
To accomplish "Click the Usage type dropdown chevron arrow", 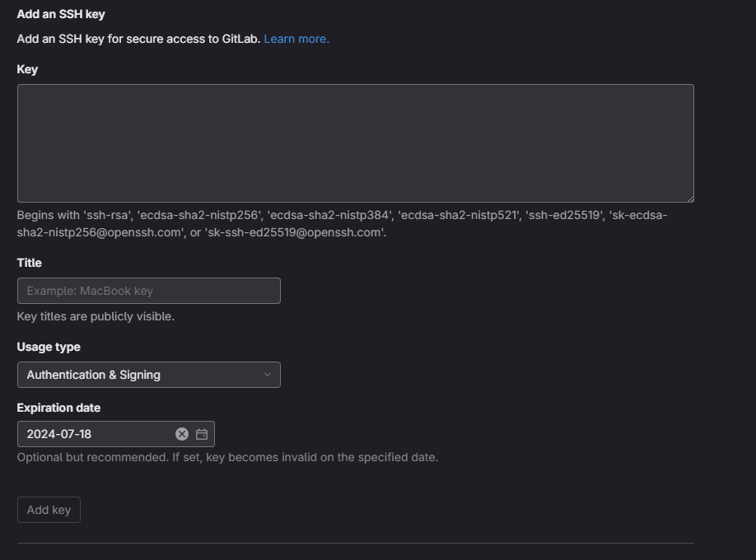I will click(267, 375).
